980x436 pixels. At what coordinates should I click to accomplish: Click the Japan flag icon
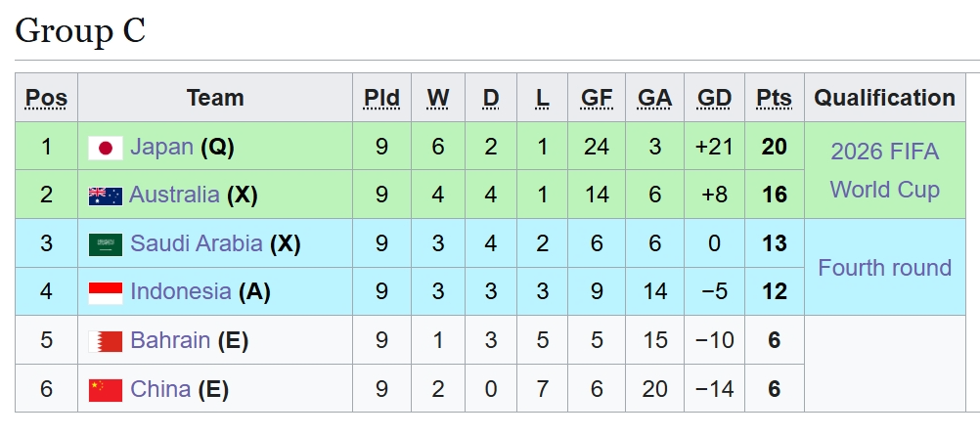106,148
